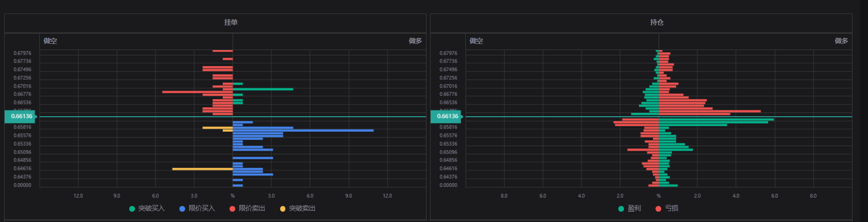This screenshot has width=868, height=222.
Task: Click the 0.66136 price marker in the 持仓 chart
Action: 447,117
